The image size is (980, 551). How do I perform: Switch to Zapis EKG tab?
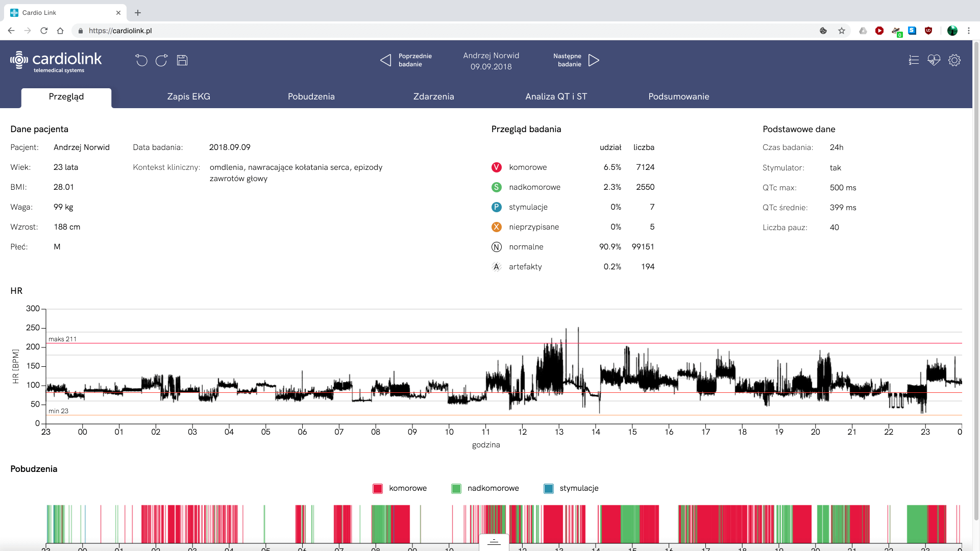[188, 96]
